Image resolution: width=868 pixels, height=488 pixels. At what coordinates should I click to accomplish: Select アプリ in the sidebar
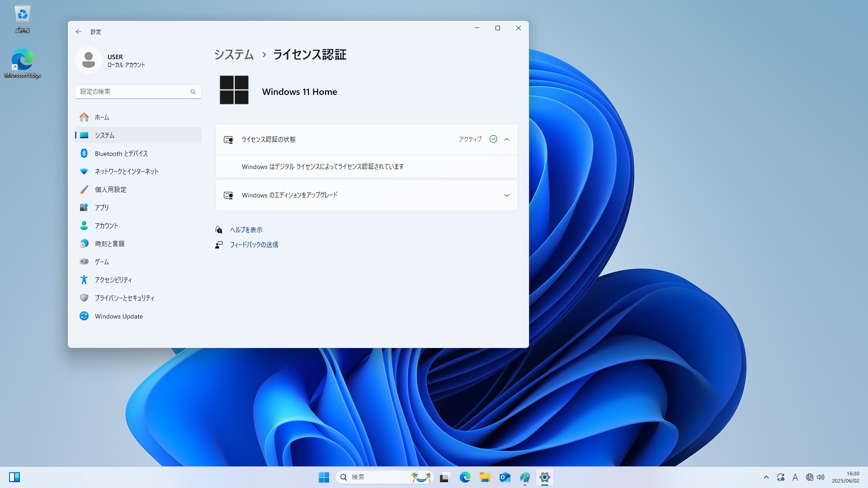(138, 207)
